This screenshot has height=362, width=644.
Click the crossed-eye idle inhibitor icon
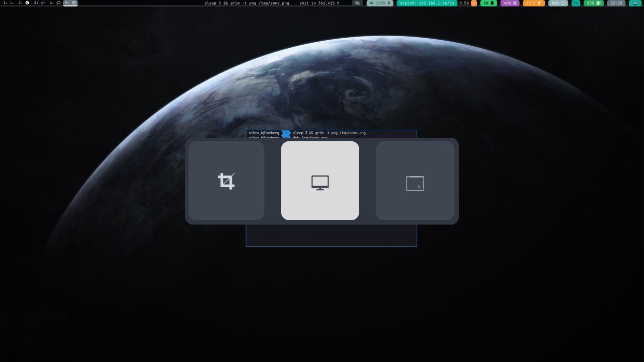click(358, 3)
